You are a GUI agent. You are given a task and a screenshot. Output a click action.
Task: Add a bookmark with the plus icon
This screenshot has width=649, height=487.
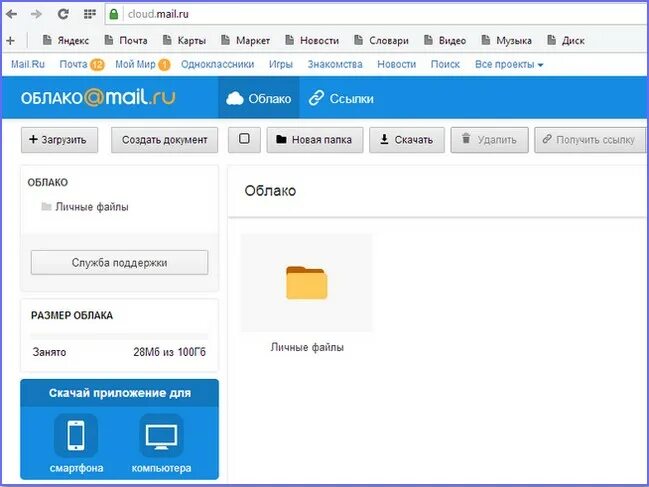coord(10,41)
